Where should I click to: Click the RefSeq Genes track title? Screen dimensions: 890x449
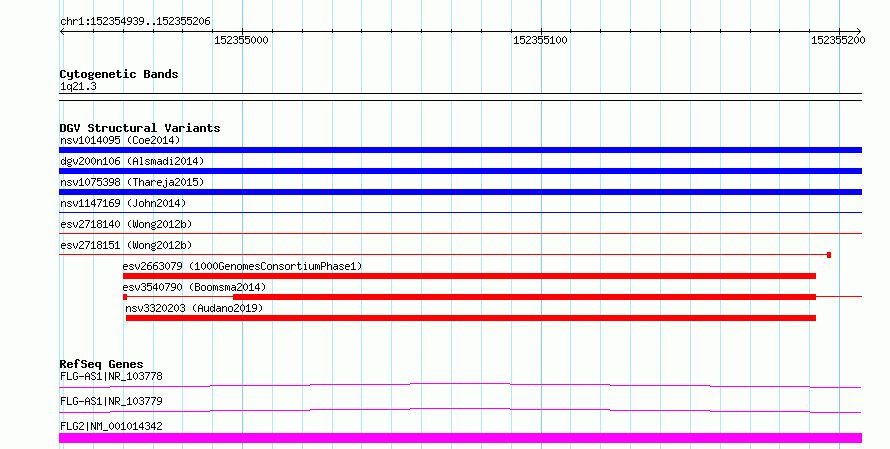point(101,364)
